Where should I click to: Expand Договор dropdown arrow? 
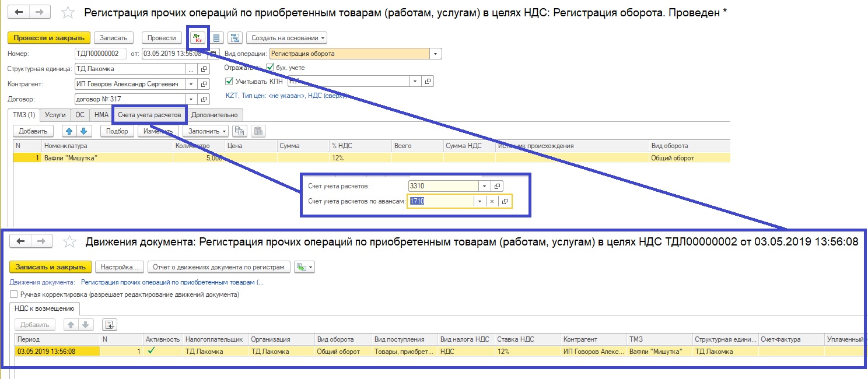point(191,99)
